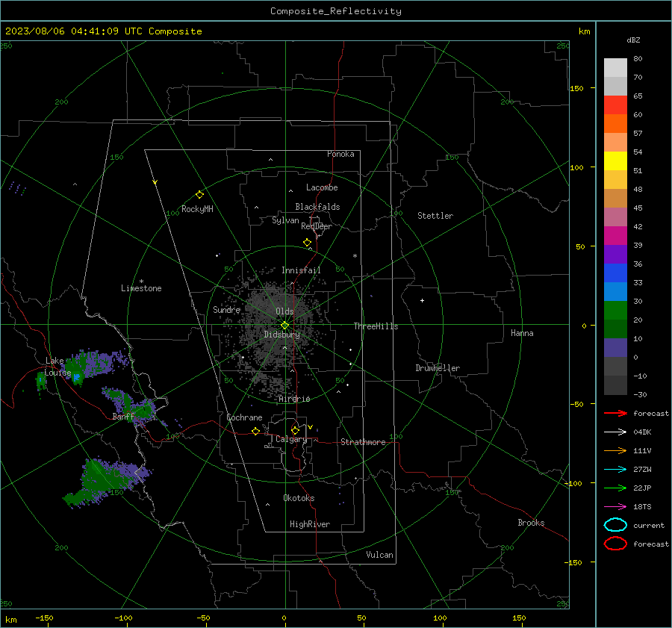Click the yellow diamond marker above the Calgary label
The width and height of the screenshot is (672, 628).
[x=295, y=430]
